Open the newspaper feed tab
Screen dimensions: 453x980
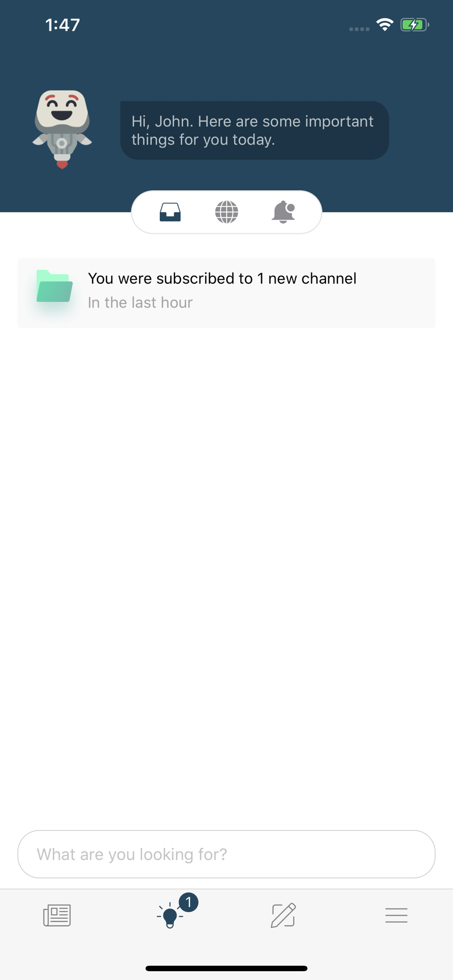[57, 915]
